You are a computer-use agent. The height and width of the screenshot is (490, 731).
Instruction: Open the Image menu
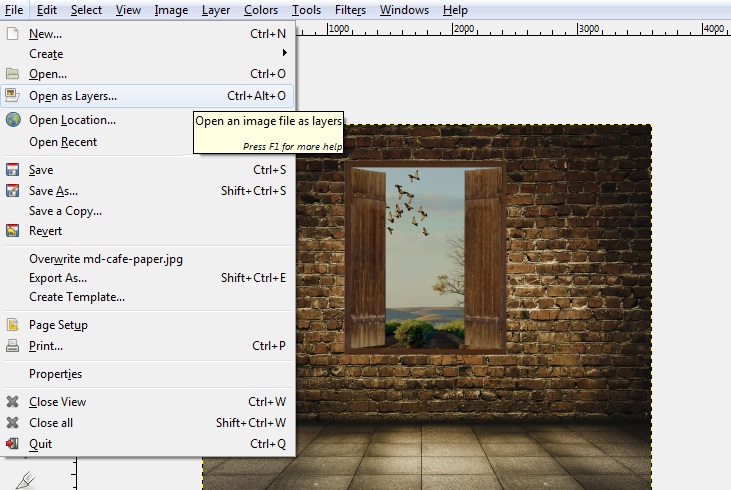tap(171, 10)
